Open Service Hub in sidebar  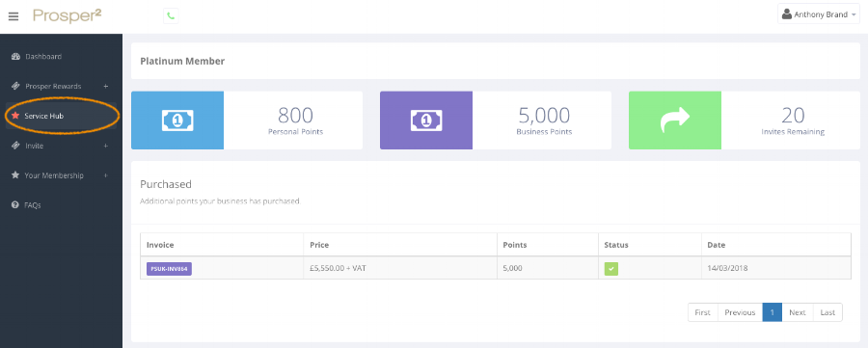tap(61, 116)
